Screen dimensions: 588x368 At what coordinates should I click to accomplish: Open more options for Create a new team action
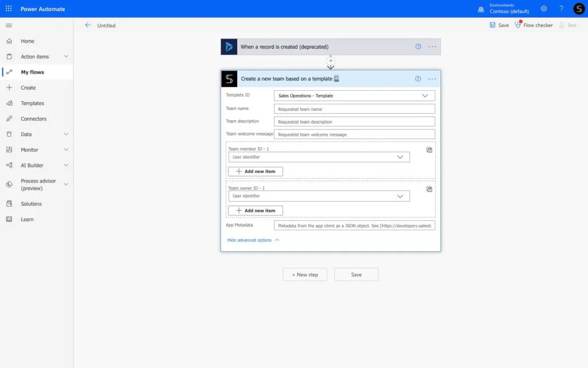tap(432, 79)
